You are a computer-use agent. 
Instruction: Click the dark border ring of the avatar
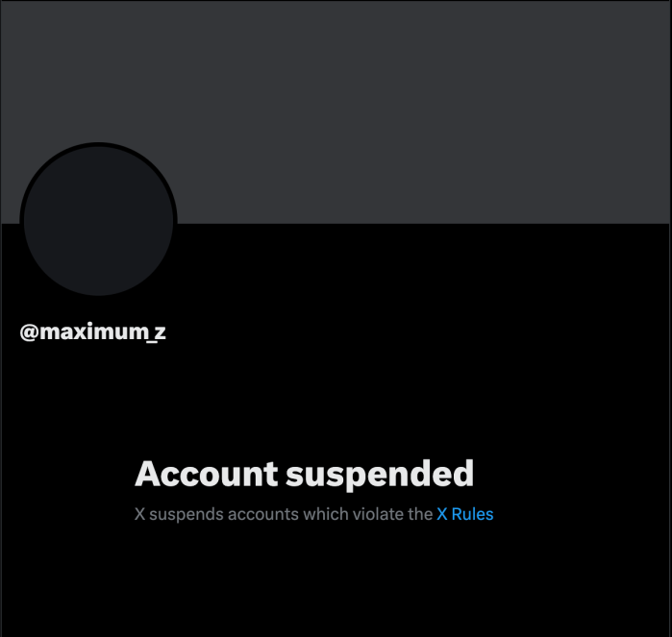(x=99, y=144)
